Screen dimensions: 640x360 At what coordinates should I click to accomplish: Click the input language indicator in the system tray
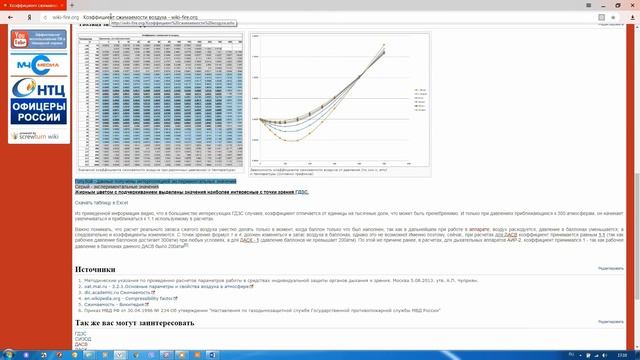click(x=571, y=355)
